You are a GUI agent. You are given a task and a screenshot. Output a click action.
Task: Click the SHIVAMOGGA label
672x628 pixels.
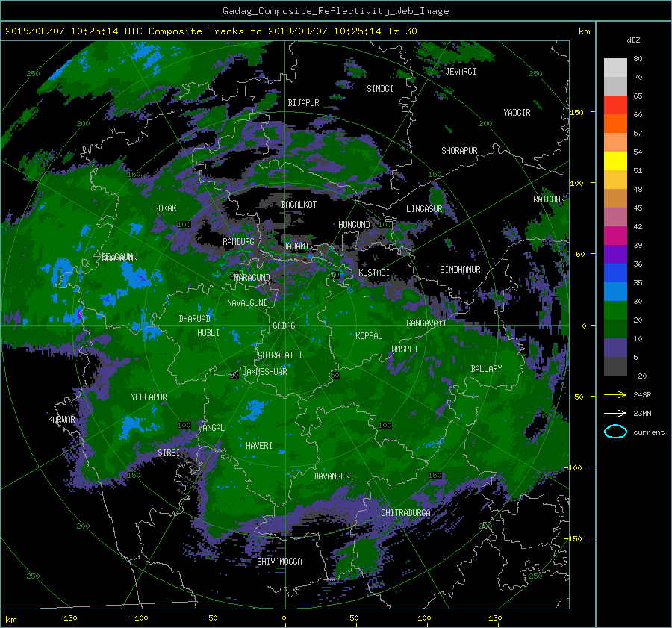(x=279, y=561)
